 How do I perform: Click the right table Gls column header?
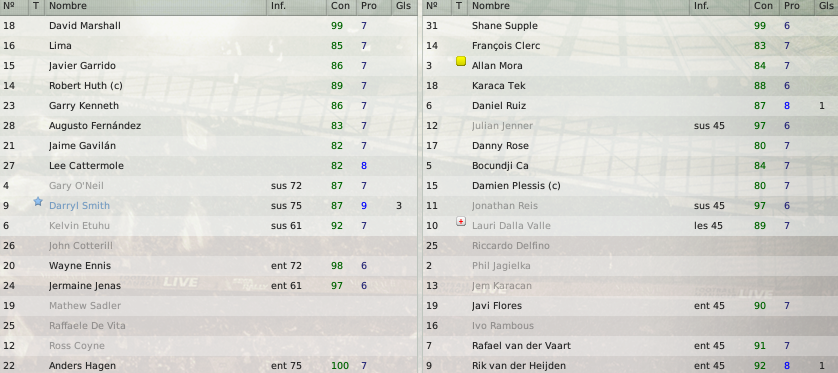click(826, 6)
